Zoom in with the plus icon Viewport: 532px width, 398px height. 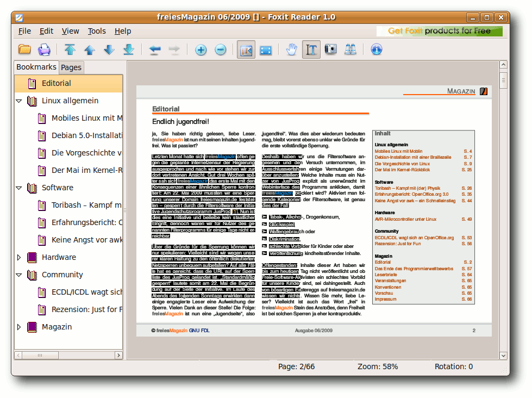[201, 50]
